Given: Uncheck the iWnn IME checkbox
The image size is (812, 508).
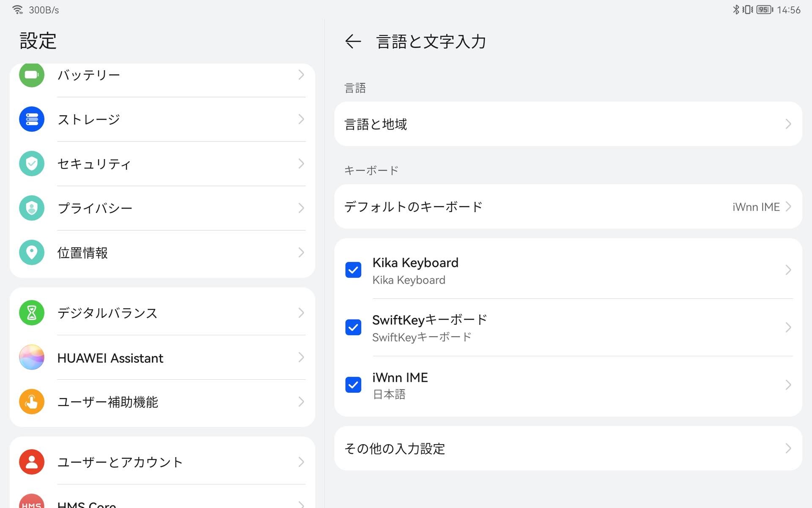Looking at the screenshot, I should (353, 385).
